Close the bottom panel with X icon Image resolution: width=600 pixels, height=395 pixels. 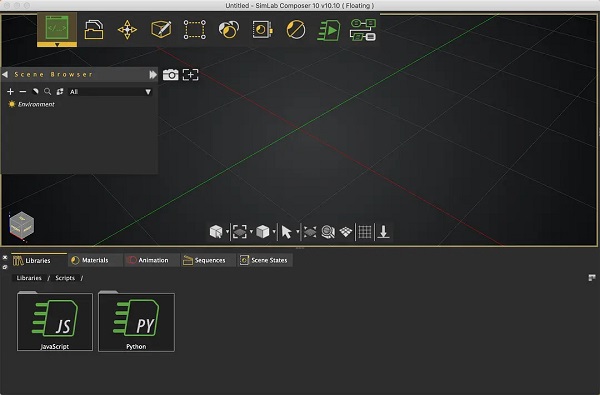(5, 258)
